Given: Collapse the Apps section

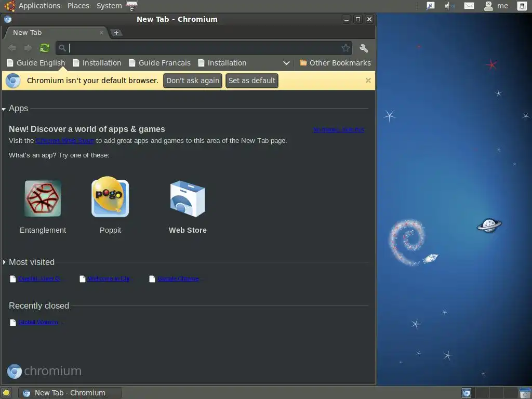Looking at the screenshot, I should click(4, 109).
